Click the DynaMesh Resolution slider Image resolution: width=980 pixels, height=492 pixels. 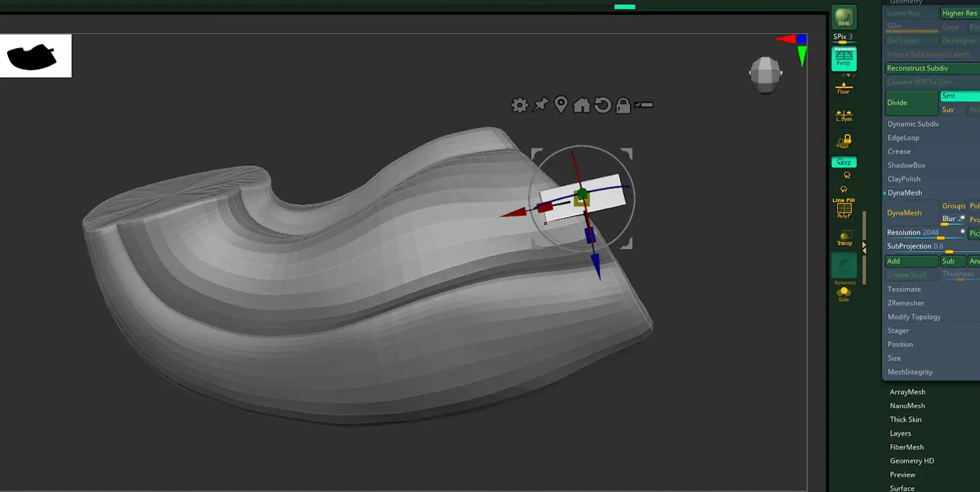(925, 233)
